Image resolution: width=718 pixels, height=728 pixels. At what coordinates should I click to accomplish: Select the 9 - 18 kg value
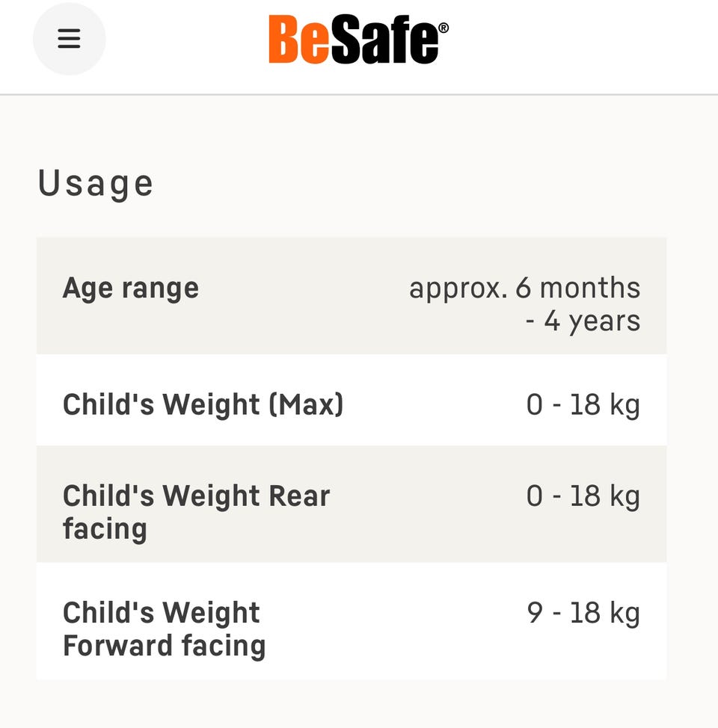583,613
